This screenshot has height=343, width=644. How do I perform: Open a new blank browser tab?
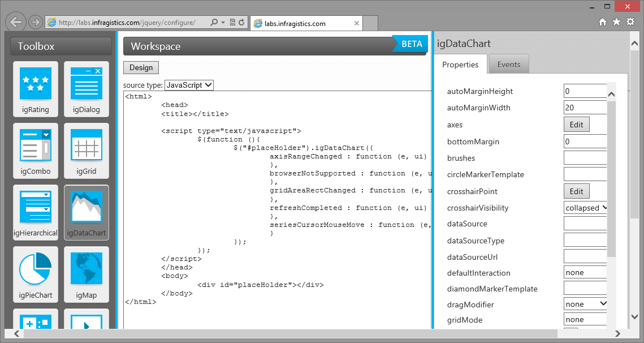[x=370, y=23]
